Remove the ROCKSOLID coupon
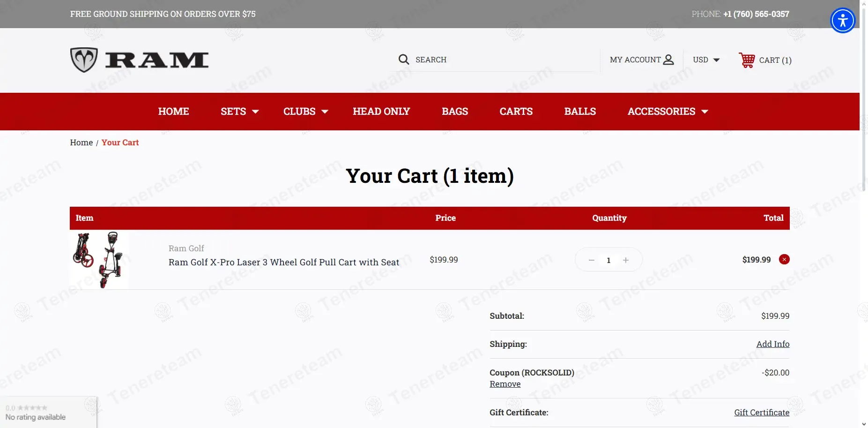The image size is (868, 428). [505, 384]
